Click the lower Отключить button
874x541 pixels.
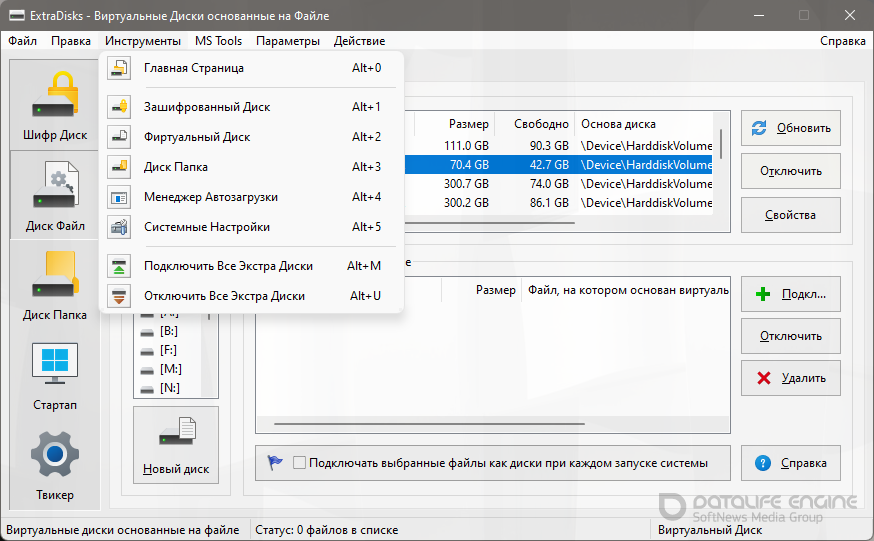click(790, 336)
